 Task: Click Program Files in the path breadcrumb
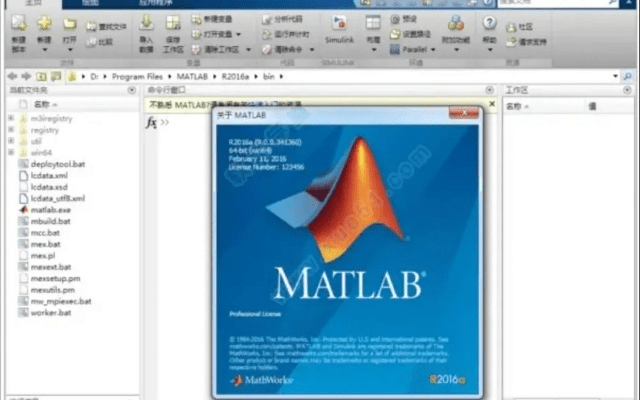click(x=137, y=76)
